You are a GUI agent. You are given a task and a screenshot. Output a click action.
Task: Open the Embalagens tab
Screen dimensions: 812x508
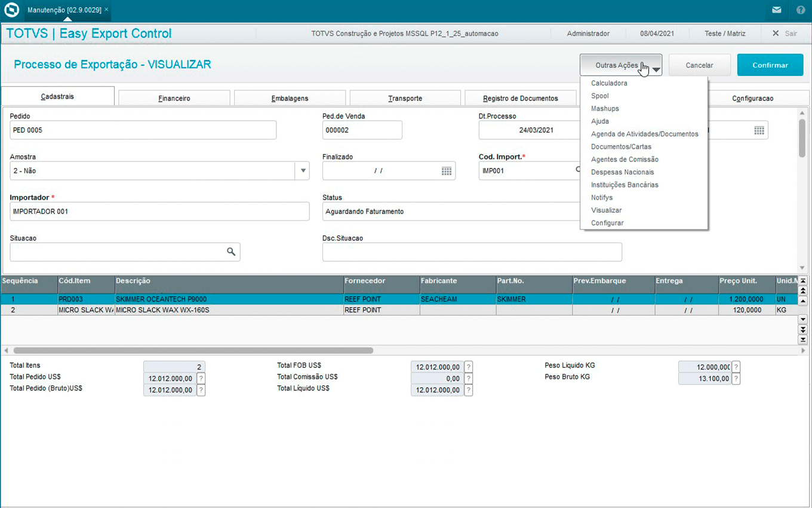[x=290, y=98]
